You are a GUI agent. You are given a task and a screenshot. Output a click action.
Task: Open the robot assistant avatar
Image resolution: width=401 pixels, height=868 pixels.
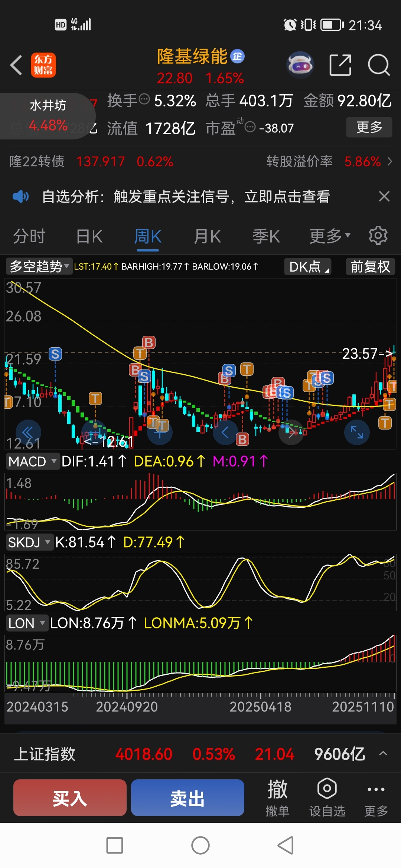[300, 65]
